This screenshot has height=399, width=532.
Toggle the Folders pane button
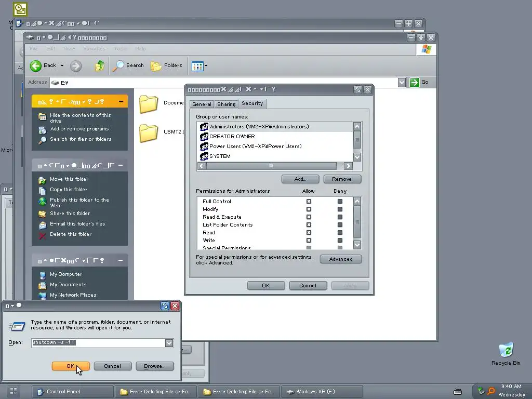(166, 65)
